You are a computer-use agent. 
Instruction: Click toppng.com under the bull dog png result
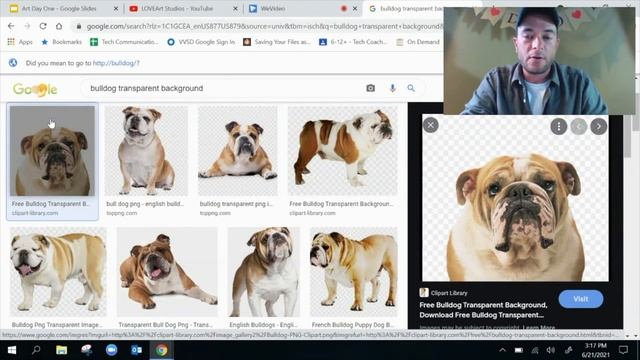click(122, 213)
